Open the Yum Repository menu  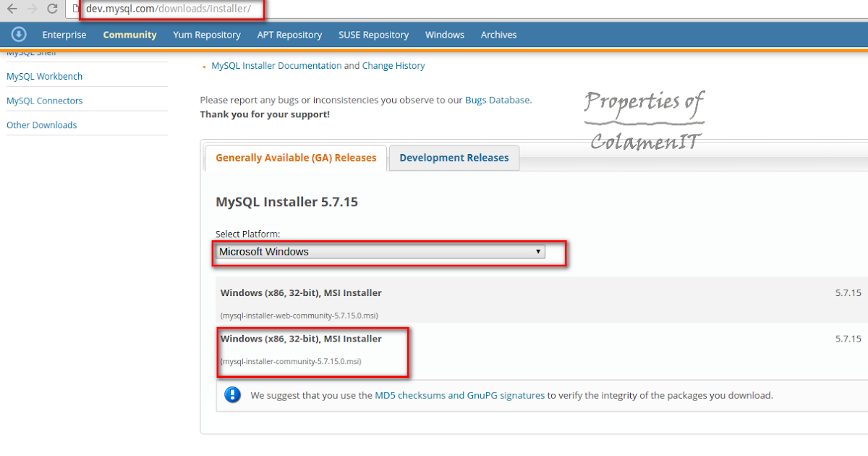(x=207, y=34)
